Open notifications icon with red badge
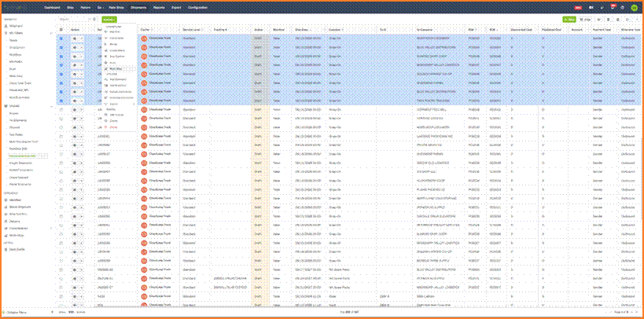This screenshot has height=319, width=644. coord(613,7)
